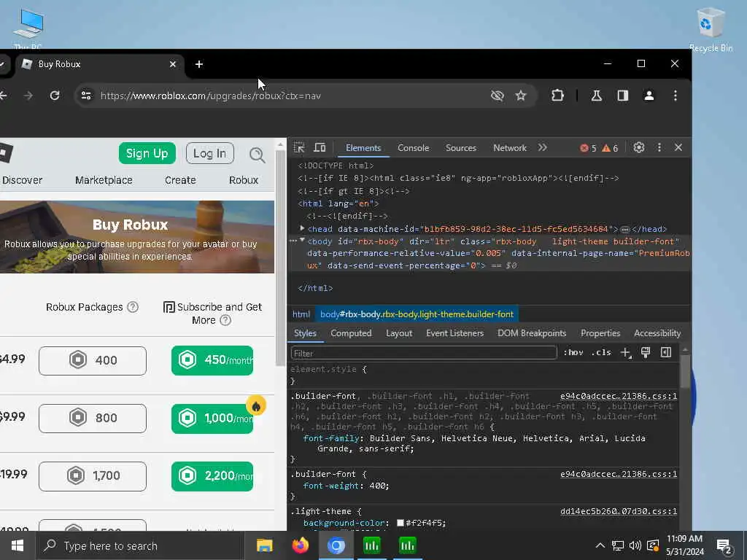The image size is (747, 560).
Task: Select the body#rbx-body breadcrumb
Action: point(417,314)
